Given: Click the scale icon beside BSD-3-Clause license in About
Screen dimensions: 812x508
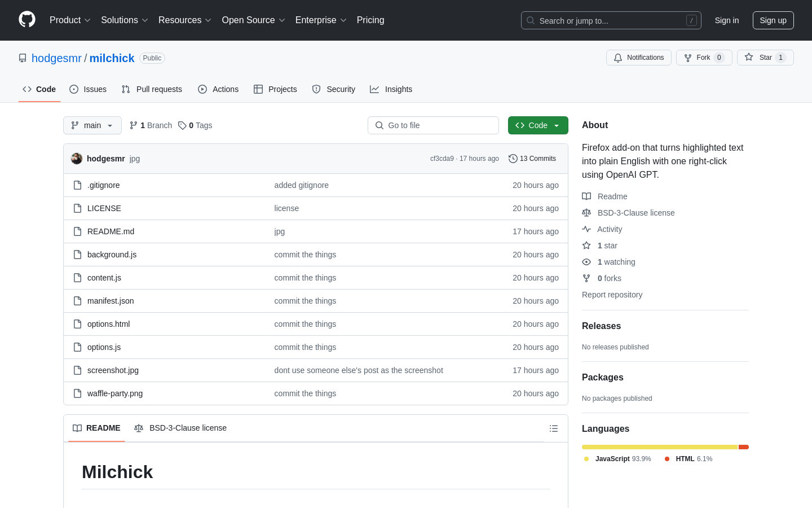Looking at the screenshot, I should [x=586, y=213].
